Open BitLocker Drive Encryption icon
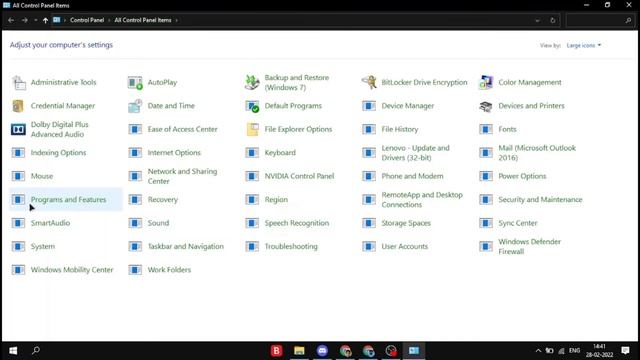Viewport: 640px width, 360px height. tap(369, 82)
